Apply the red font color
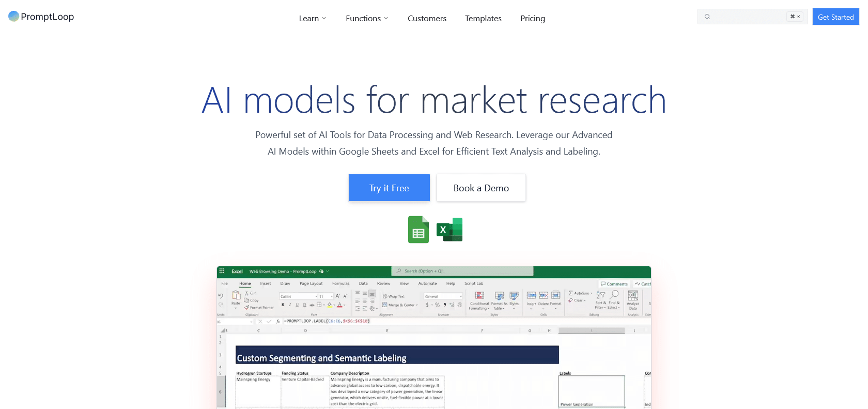This screenshot has height=409, width=868. 340,305
